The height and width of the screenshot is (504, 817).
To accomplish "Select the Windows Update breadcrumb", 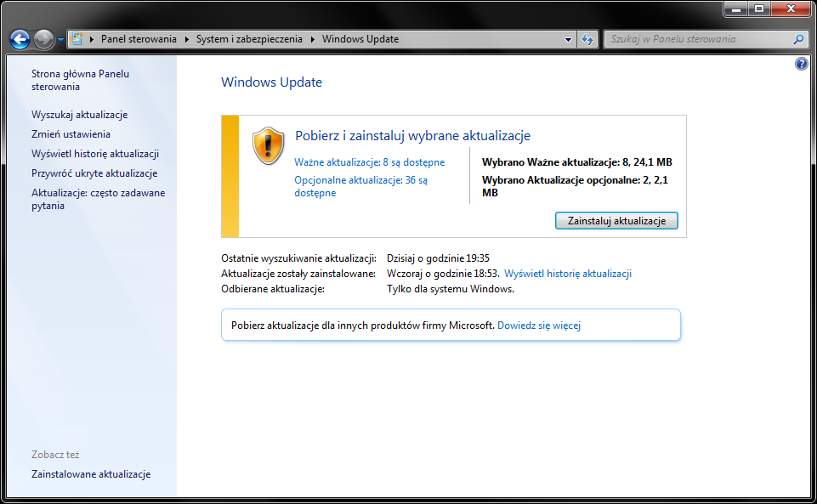I will 360,39.
